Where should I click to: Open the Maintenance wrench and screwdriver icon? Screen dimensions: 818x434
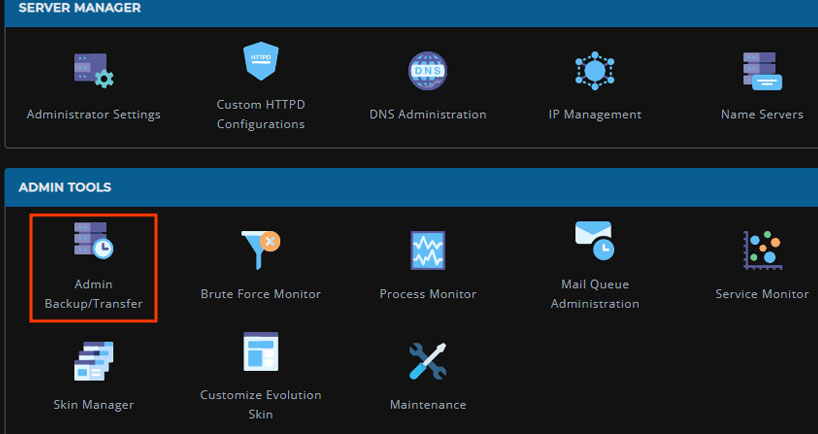[428, 361]
